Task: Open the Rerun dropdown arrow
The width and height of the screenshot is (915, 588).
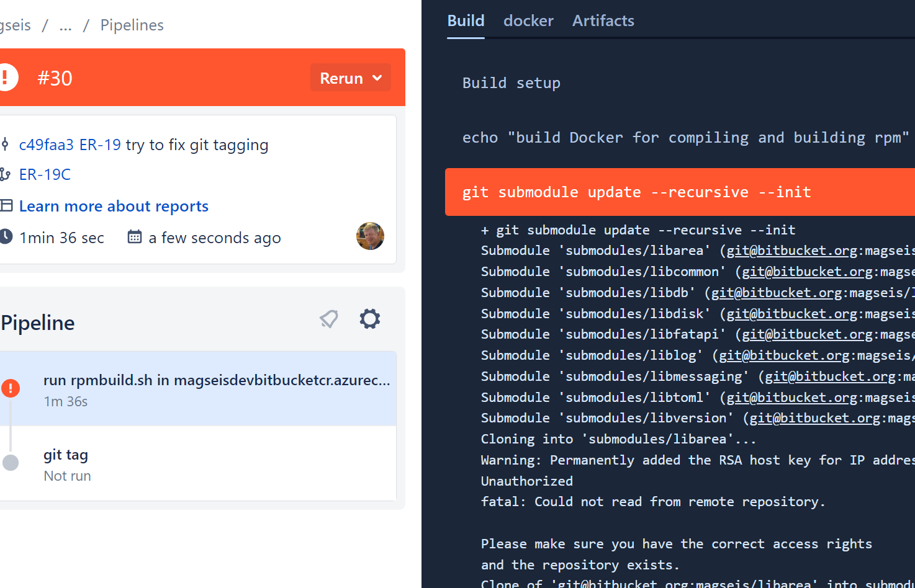Action: (377, 78)
